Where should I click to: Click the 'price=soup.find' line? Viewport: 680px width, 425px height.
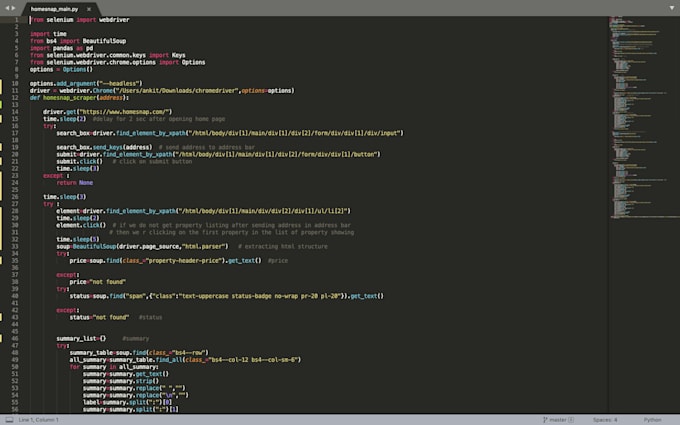166,260
